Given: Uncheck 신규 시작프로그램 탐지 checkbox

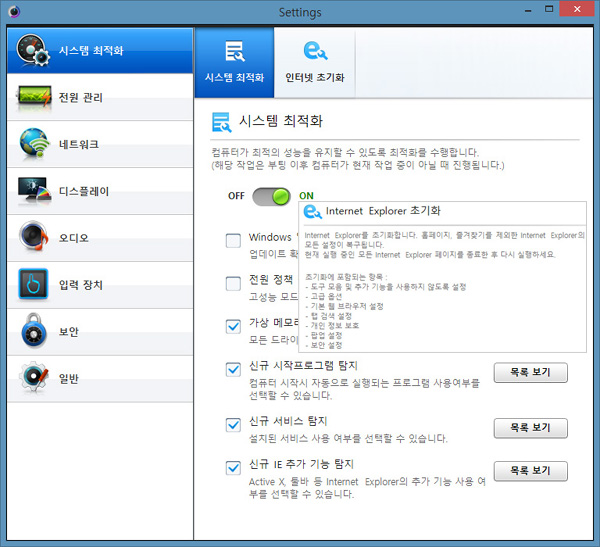Looking at the screenshot, I should pos(233,369).
